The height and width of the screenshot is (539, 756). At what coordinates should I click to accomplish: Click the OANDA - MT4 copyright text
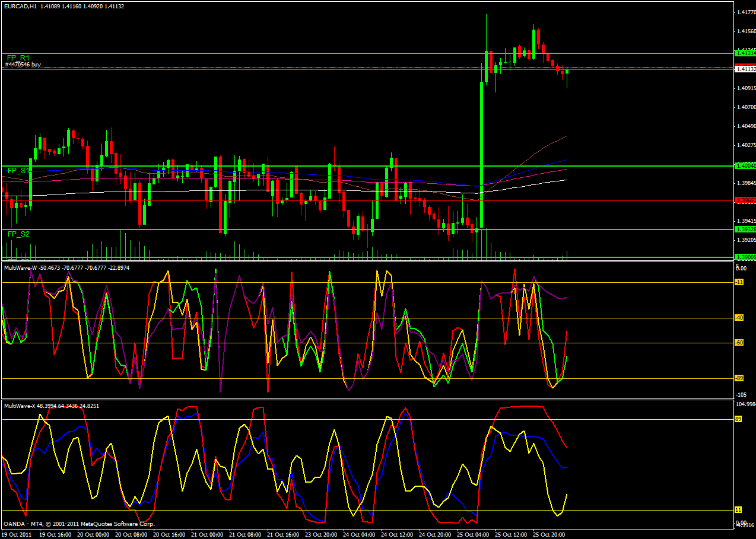[80, 524]
